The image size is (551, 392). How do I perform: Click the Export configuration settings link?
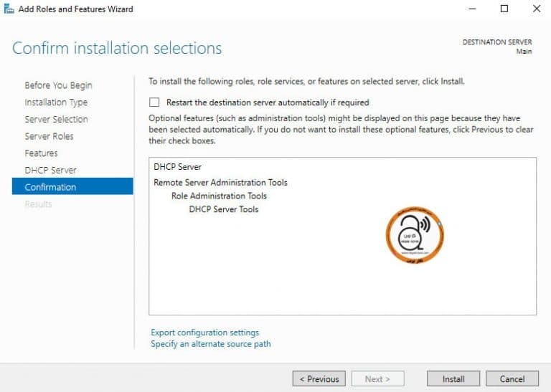point(205,333)
